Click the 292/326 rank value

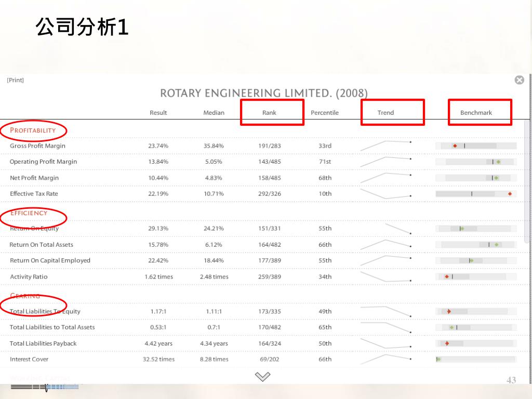click(x=270, y=194)
